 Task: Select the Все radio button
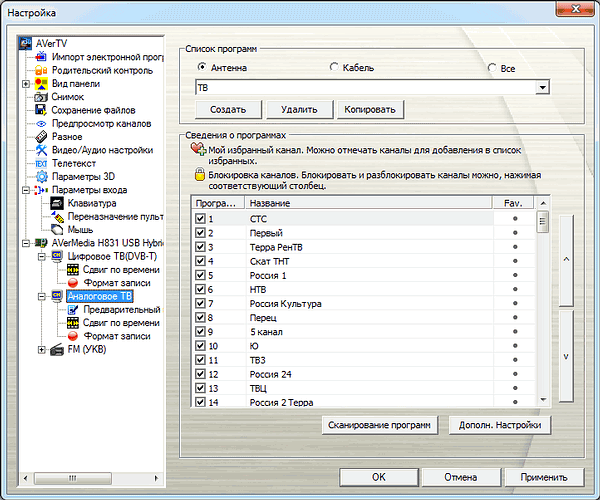tap(492, 68)
